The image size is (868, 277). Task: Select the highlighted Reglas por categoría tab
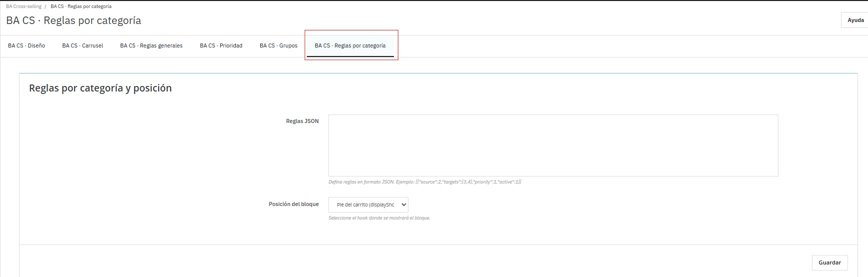pyautogui.click(x=350, y=45)
